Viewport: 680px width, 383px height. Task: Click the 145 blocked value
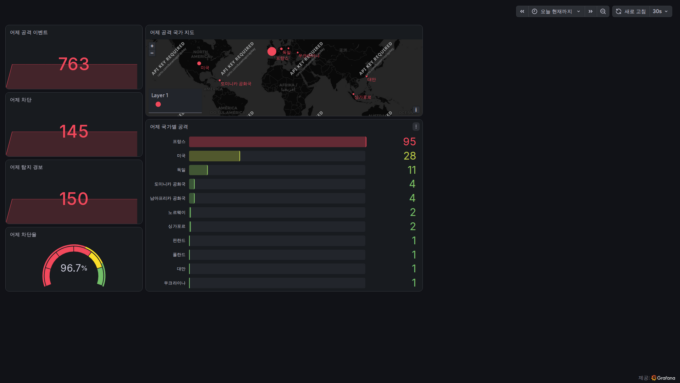(x=74, y=131)
